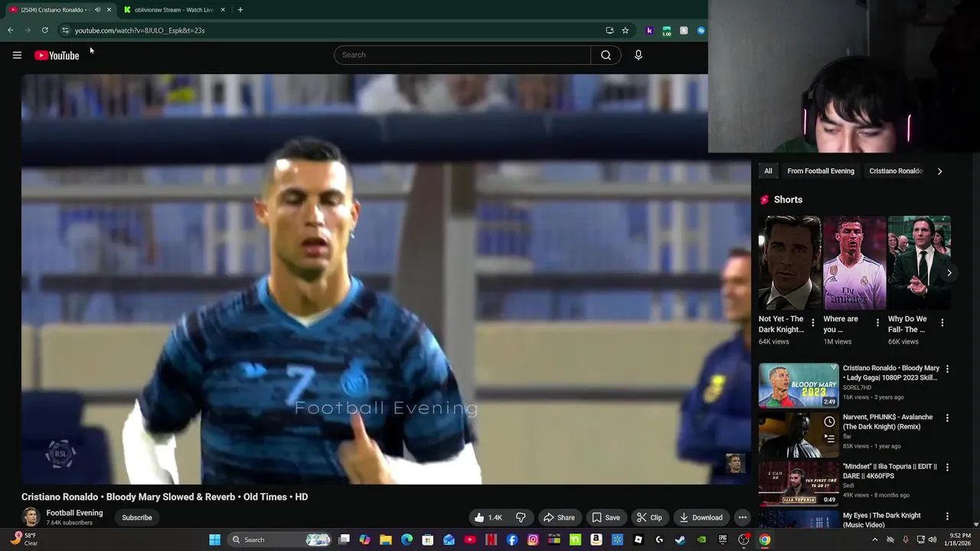The image size is (980, 551).
Task: Switch to the Cristiano Ronaldo YouTube tab
Action: pos(54,10)
